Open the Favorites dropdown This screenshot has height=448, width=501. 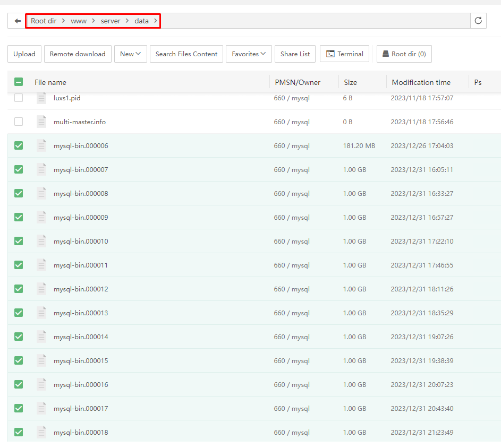coord(249,54)
